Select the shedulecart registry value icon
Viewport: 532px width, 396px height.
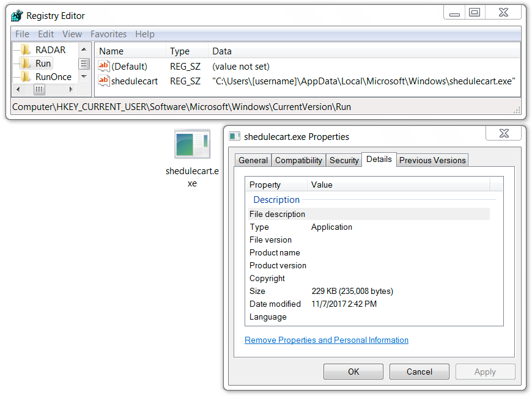point(104,81)
